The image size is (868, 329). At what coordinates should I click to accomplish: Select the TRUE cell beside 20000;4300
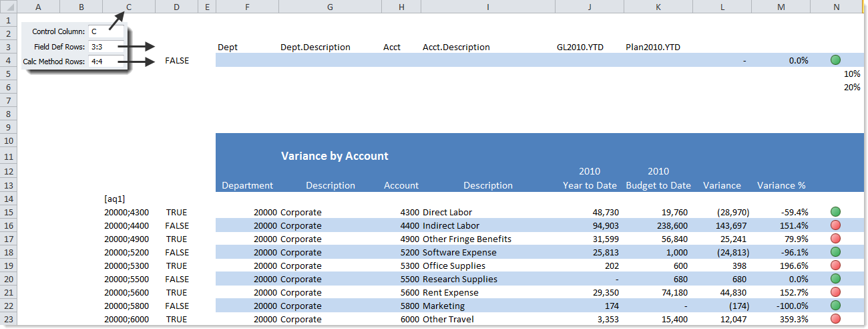coord(177,212)
